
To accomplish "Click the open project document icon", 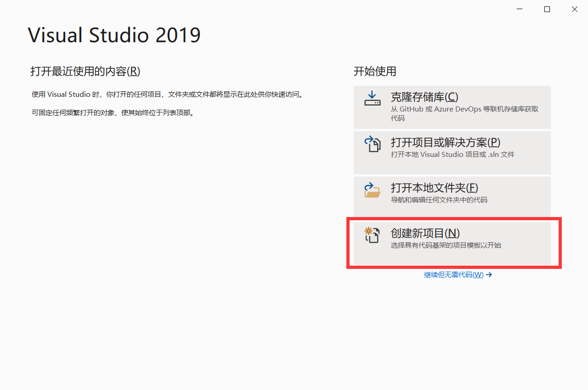I will point(372,144).
